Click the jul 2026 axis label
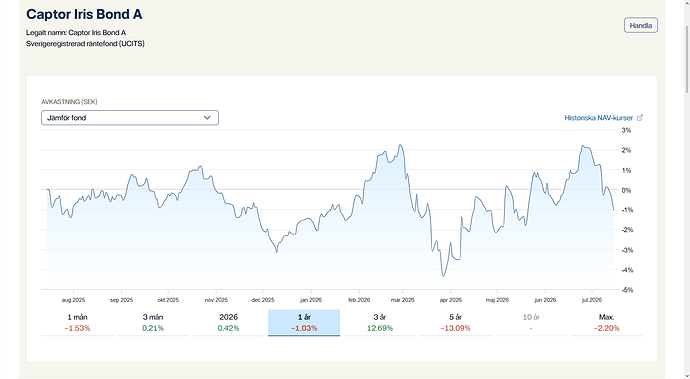Viewport: 690px width, 379px height. tap(592, 300)
